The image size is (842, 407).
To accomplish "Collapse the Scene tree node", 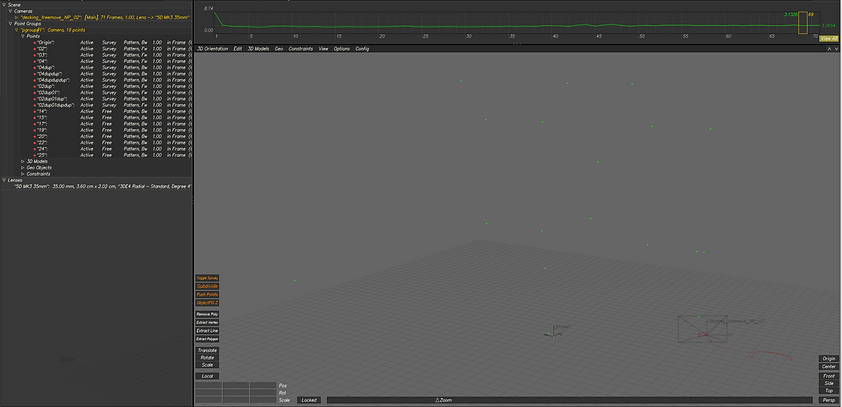I will click(x=4, y=5).
